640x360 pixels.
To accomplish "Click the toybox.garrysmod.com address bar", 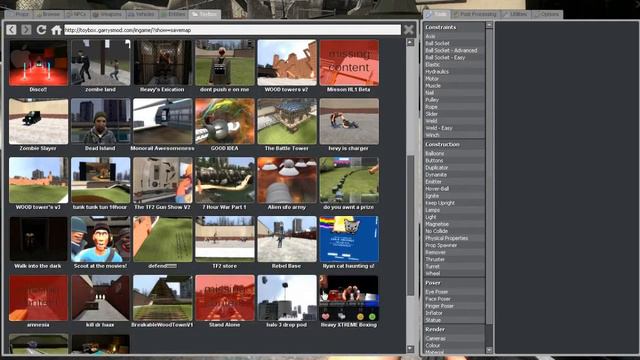I will [233, 30].
